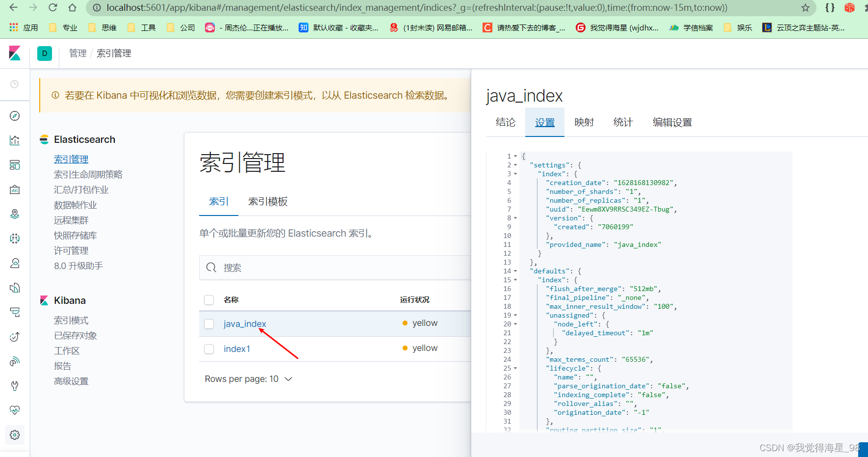Toggle select-all checkbox in table header
The width and height of the screenshot is (868, 457).
[209, 299]
